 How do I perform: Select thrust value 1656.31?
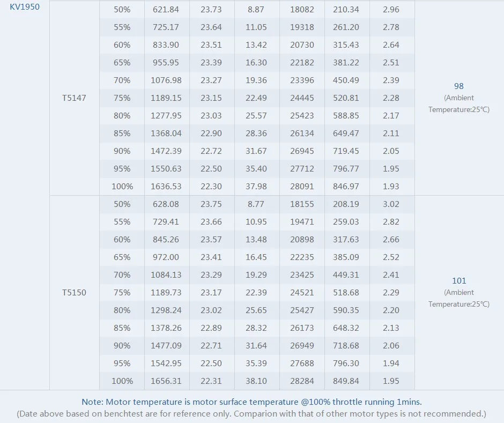coord(166,381)
